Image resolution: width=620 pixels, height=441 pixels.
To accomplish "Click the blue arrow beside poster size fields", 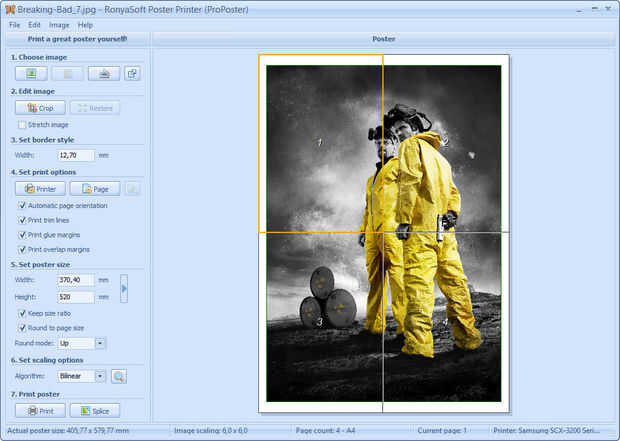I will click(x=124, y=289).
